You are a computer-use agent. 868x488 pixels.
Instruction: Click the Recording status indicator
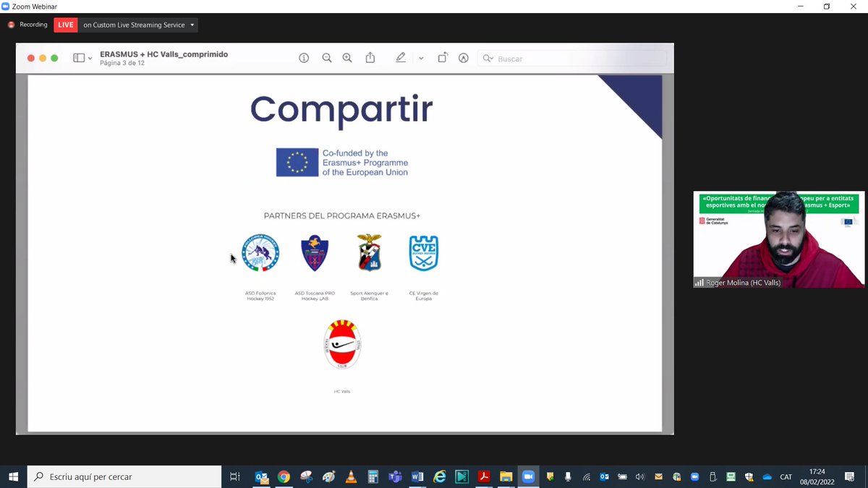pyautogui.click(x=27, y=25)
